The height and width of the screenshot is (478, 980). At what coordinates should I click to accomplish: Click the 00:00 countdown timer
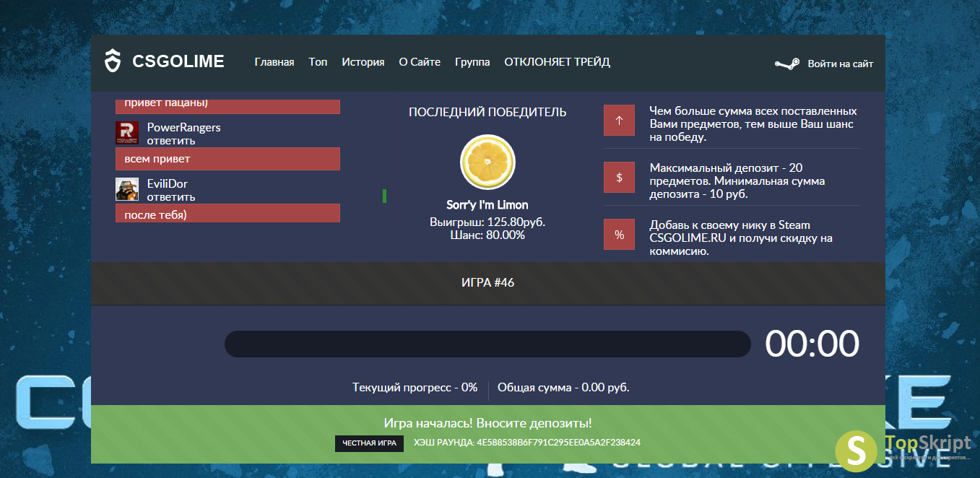click(812, 344)
